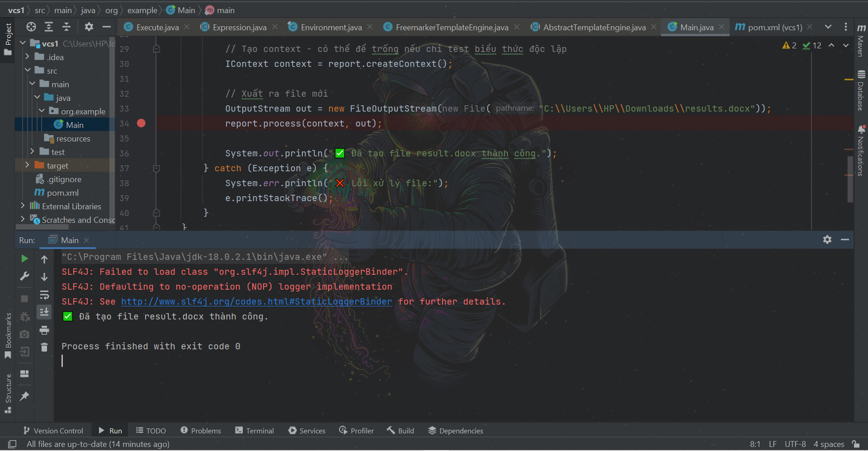The height and width of the screenshot is (451, 868).
Task: Collapse the src folder
Action: [28, 70]
